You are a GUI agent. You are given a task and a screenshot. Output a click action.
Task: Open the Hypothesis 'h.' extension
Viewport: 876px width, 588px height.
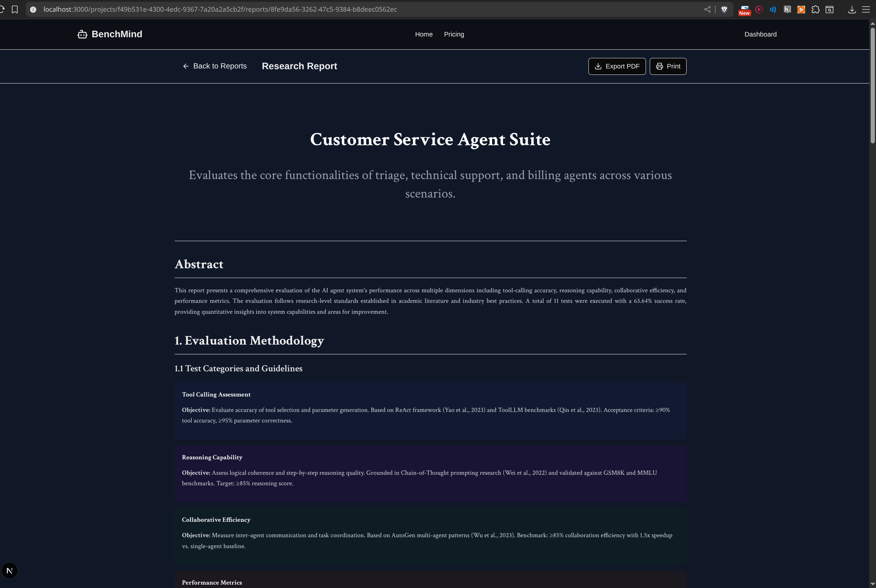[x=787, y=9]
